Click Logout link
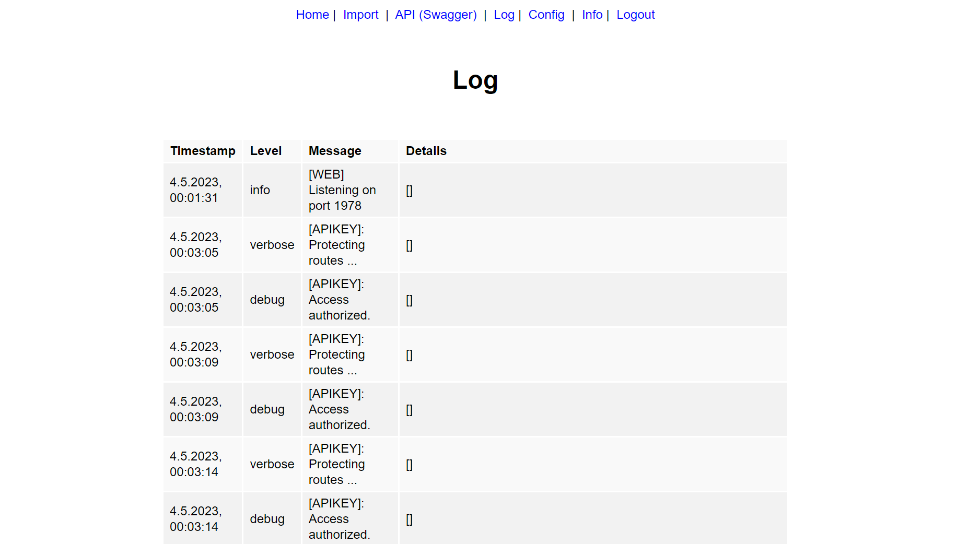Viewport: 980px width, 544px height. [635, 15]
